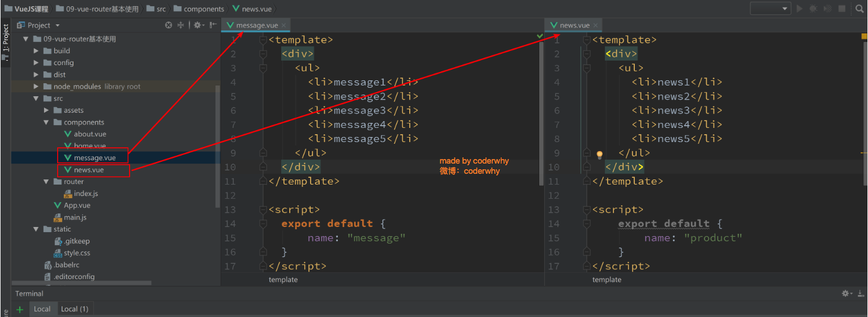Click Run with Coverage icon
This screenshot has width=868, height=317.
coord(827,8)
